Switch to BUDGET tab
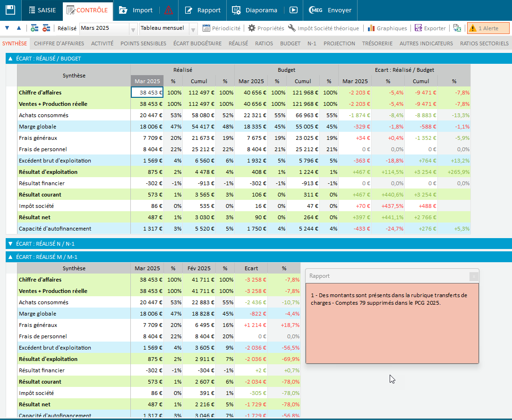This screenshot has width=512, height=420. [290, 43]
